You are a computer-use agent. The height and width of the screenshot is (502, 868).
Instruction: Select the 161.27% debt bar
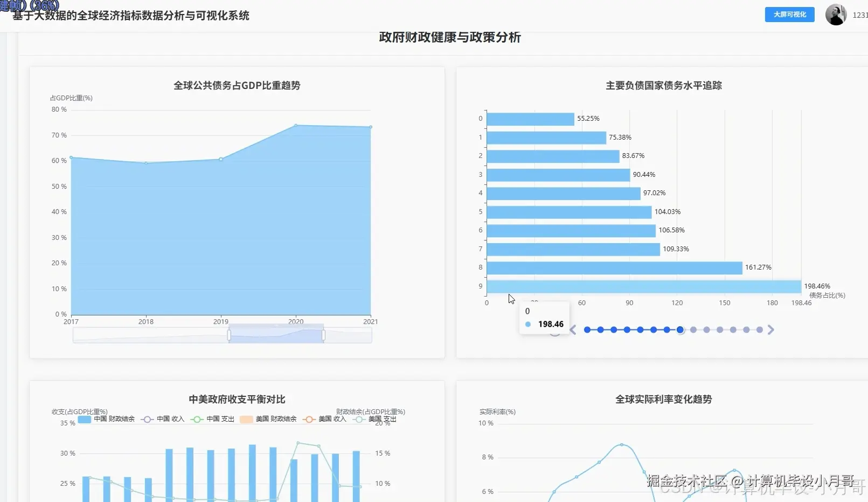tap(615, 267)
